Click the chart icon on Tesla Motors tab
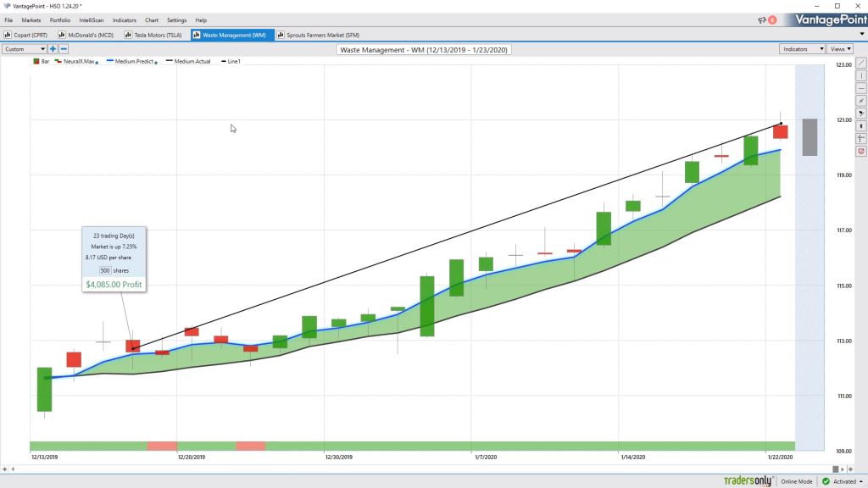 coord(128,35)
